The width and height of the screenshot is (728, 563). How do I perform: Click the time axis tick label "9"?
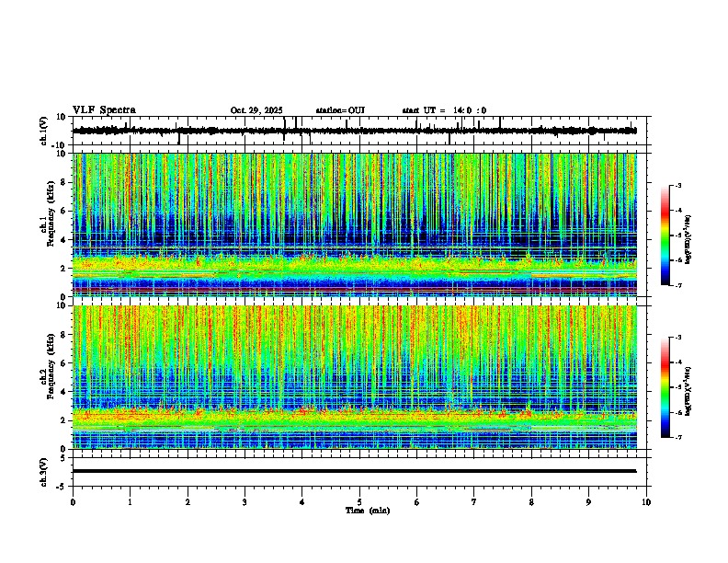click(x=588, y=502)
